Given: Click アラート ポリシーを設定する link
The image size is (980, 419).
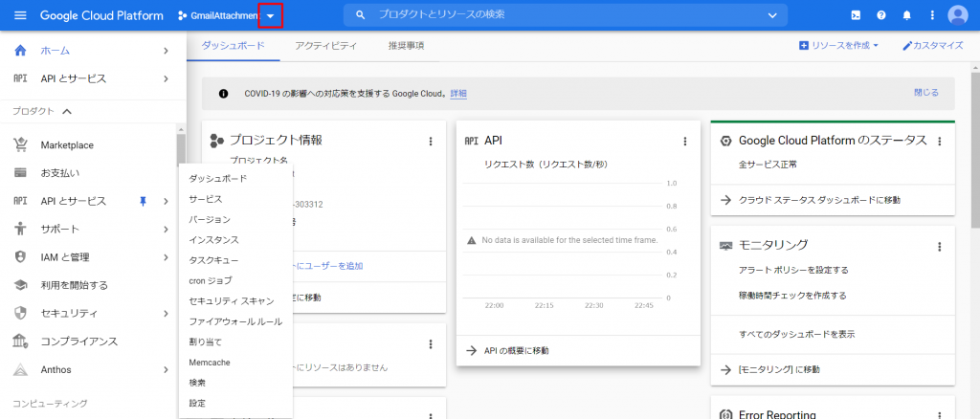Looking at the screenshot, I should [x=793, y=271].
